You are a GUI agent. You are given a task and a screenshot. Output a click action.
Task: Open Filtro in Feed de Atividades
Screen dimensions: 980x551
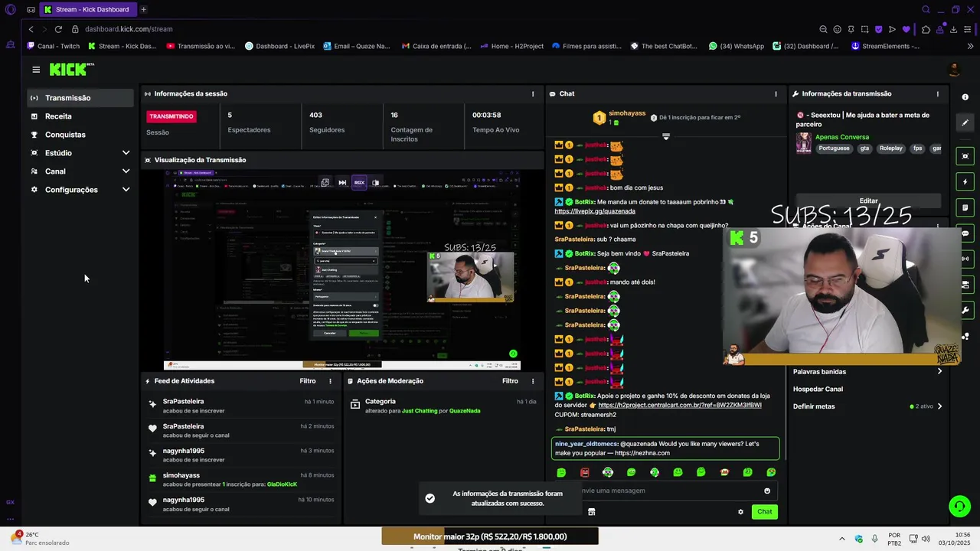[x=308, y=381]
